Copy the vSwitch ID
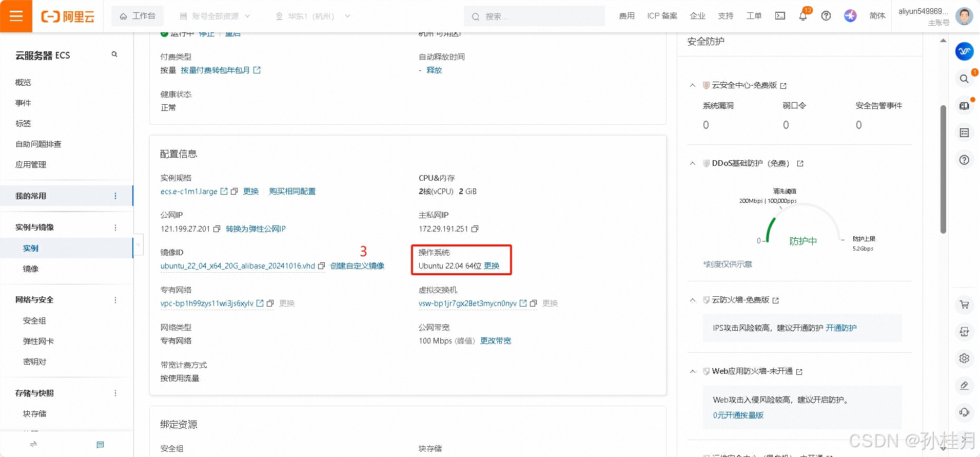The height and width of the screenshot is (457, 980). click(533, 303)
